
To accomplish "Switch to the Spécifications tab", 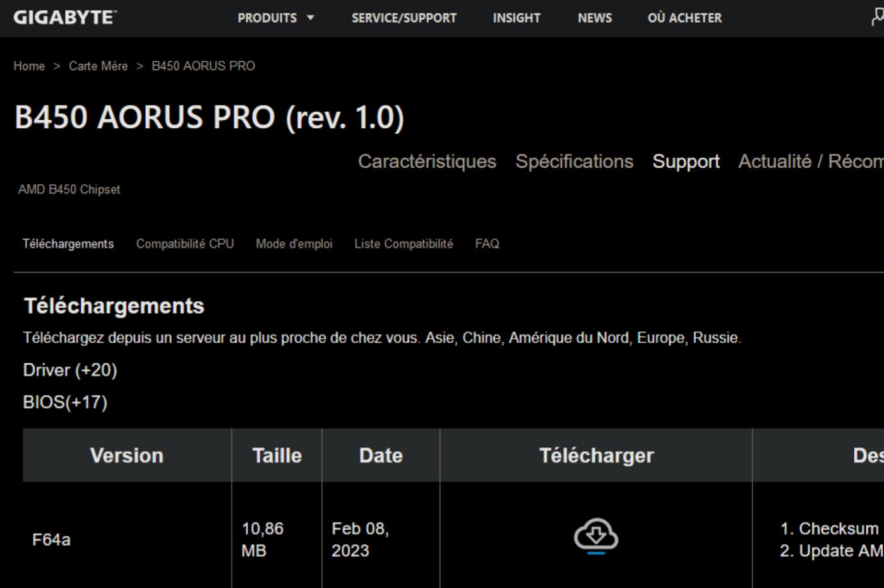I will tap(575, 162).
